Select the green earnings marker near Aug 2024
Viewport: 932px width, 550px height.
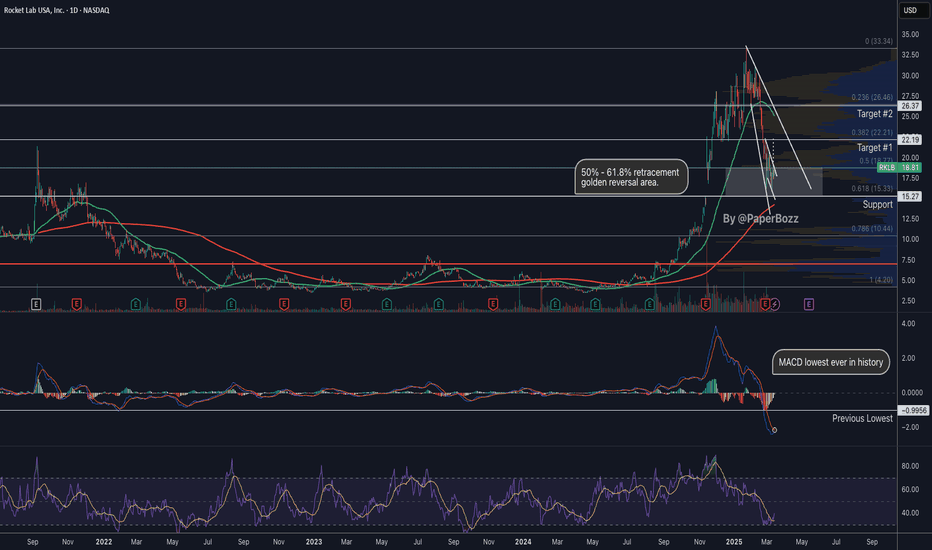(650, 304)
